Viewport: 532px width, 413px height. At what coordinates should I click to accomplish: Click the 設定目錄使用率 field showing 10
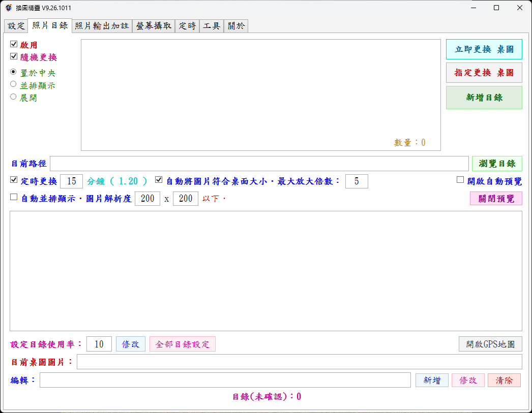point(99,344)
